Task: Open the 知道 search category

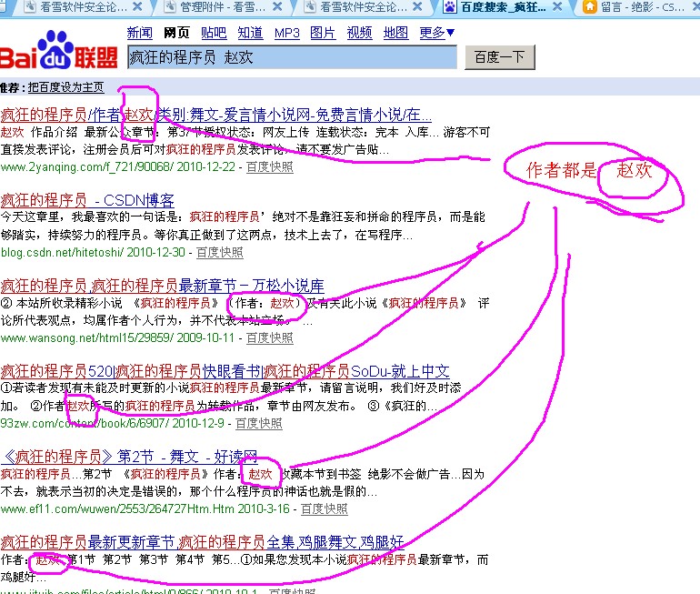Action: (250, 33)
